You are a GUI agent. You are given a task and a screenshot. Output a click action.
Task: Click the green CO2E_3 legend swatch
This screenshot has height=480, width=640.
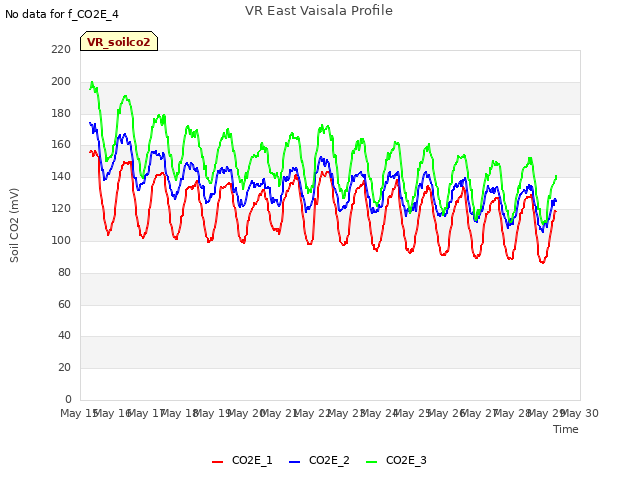point(371,461)
